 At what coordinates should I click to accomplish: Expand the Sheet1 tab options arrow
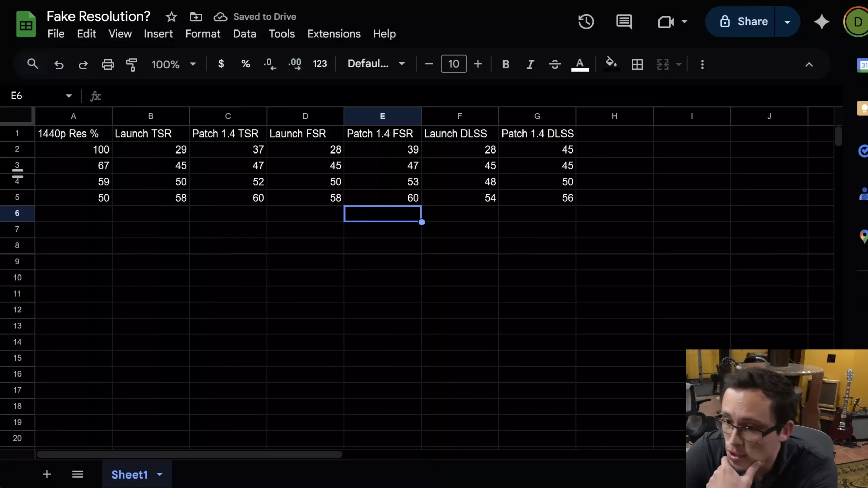click(160, 474)
